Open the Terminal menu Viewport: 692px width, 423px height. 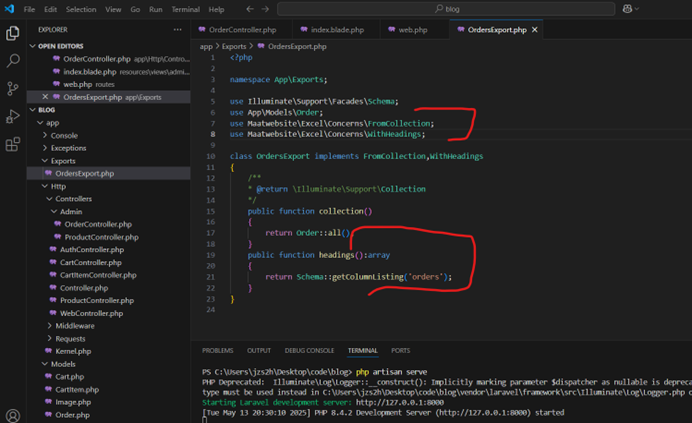(185, 9)
